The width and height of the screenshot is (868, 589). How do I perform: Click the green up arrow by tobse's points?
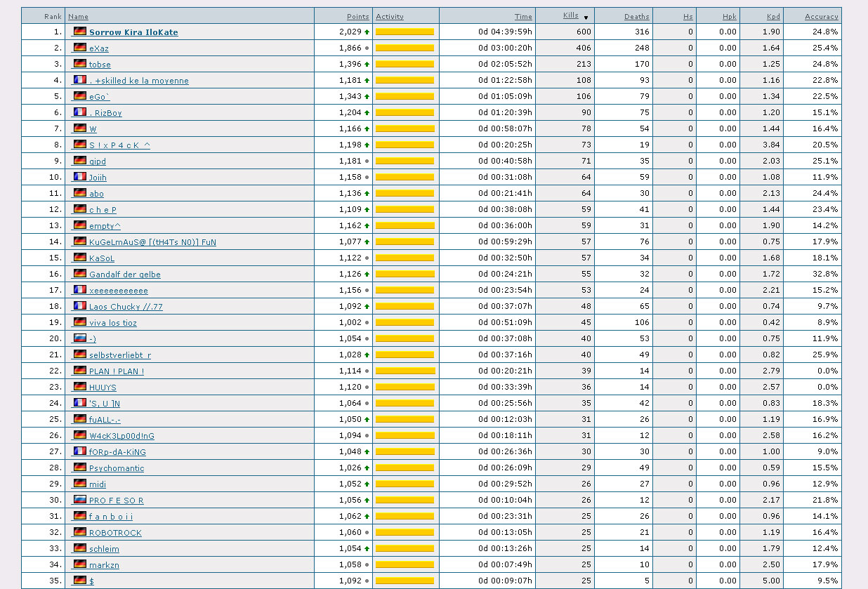(367, 65)
